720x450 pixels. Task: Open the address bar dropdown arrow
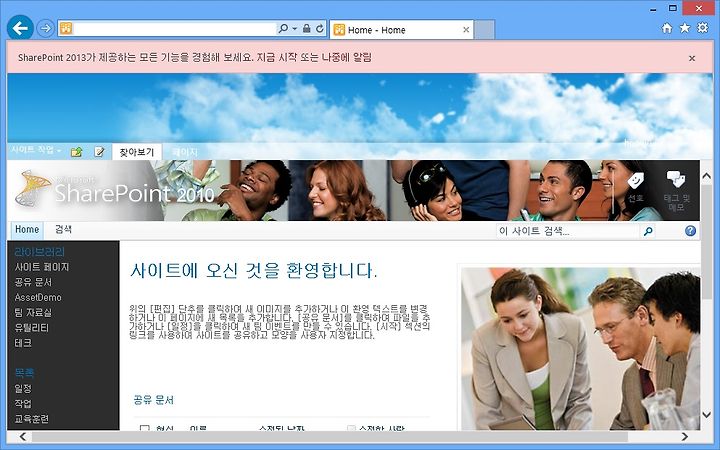click(294, 29)
